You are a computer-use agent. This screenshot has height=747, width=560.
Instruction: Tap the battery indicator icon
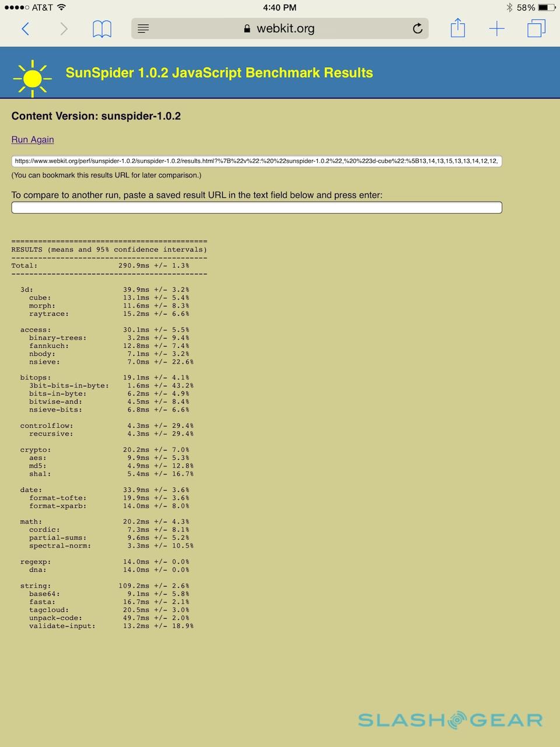547,8
